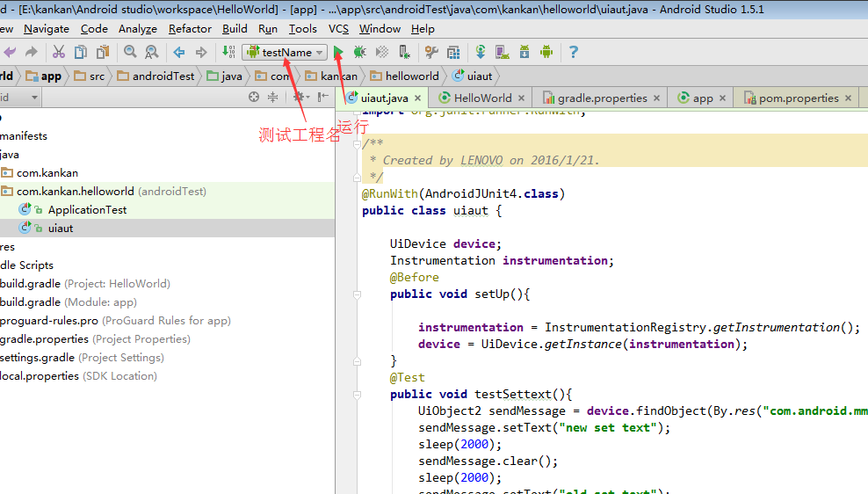Click Scroll from Source target icon

[254, 98]
